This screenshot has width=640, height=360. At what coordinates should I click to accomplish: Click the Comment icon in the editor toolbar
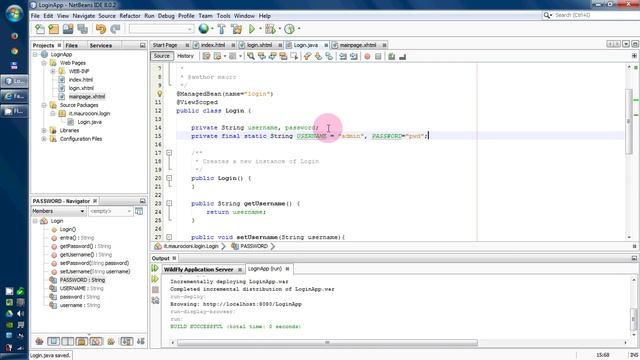[x=391, y=56]
